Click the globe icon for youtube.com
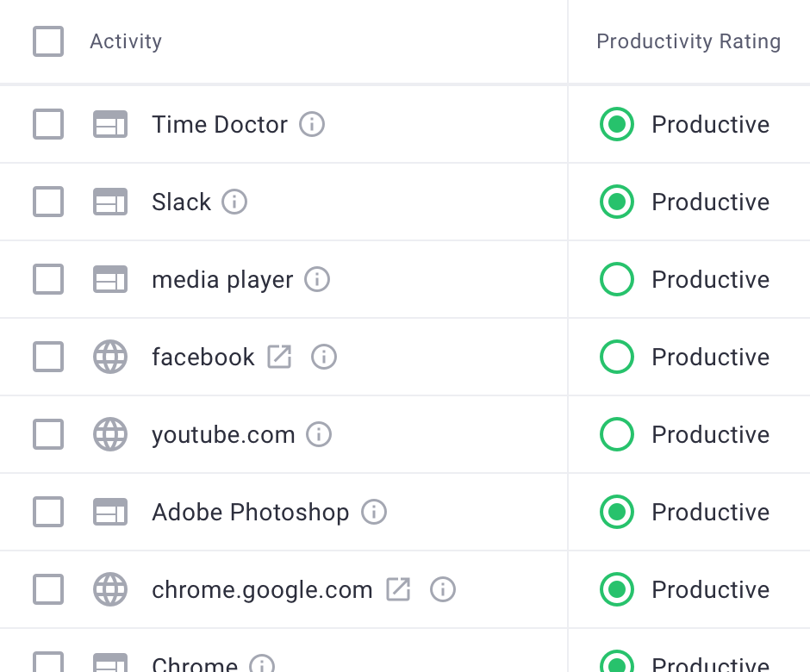The width and height of the screenshot is (810, 672). (110, 434)
